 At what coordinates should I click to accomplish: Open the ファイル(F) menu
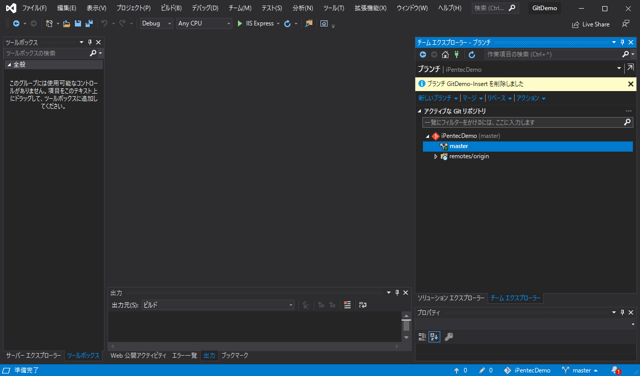[34, 8]
